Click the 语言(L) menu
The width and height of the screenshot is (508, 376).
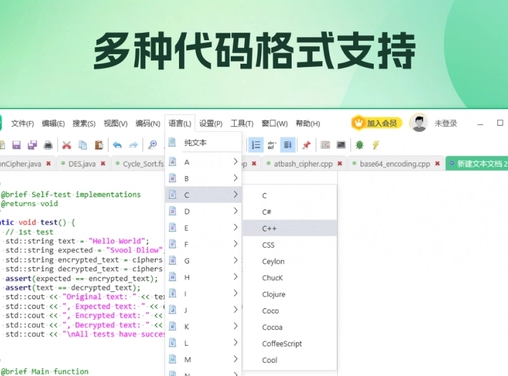point(180,124)
